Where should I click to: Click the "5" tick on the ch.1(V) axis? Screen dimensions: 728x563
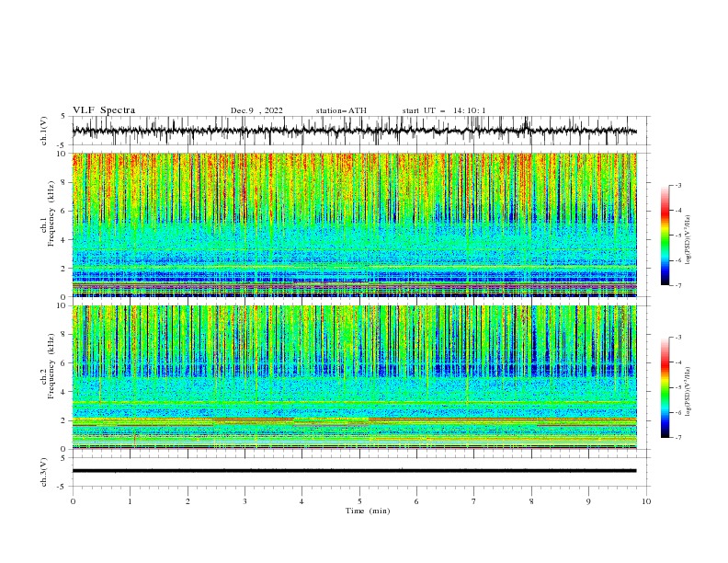pos(63,116)
